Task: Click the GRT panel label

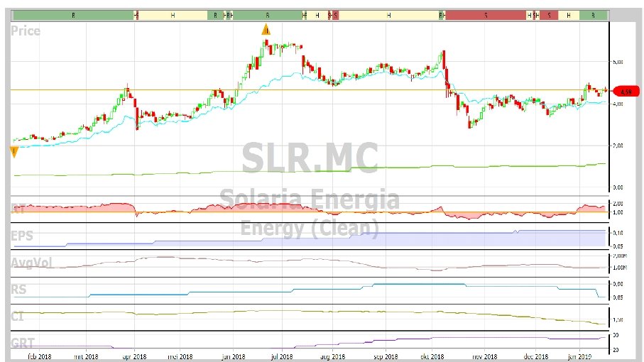Action: 23,343
